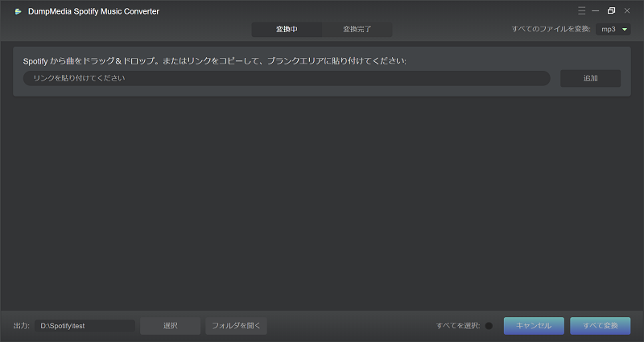Click the DumpMedia app logo icon
Viewport: 644px width, 342px height.
[x=18, y=11]
